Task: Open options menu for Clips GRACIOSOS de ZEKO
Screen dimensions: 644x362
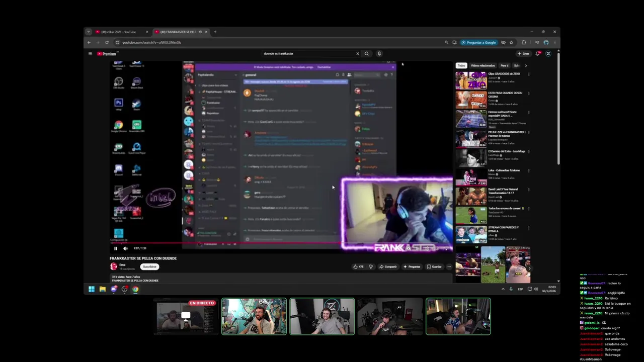Action: [529, 74]
